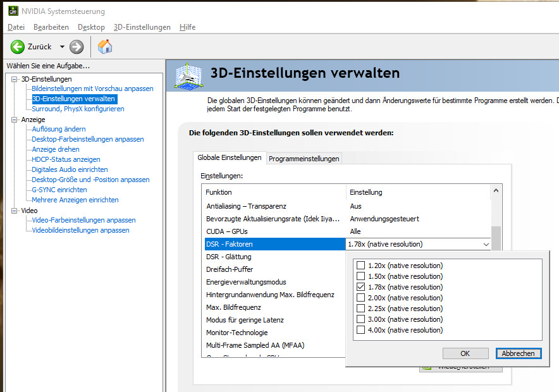Open the DSR - Faktoren dropdown arrow
The height and width of the screenshot is (392, 559).
pyautogui.click(x=486, y=244)
